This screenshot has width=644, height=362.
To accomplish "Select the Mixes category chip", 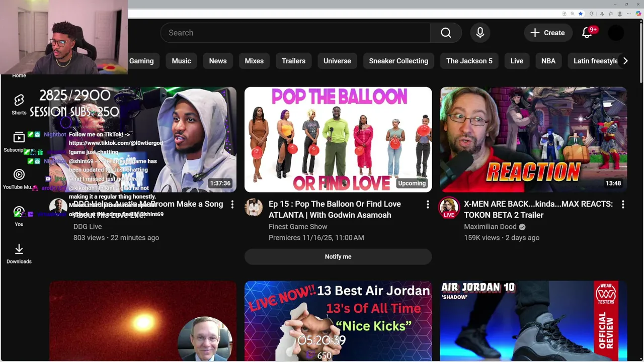I will coord(254,61).
